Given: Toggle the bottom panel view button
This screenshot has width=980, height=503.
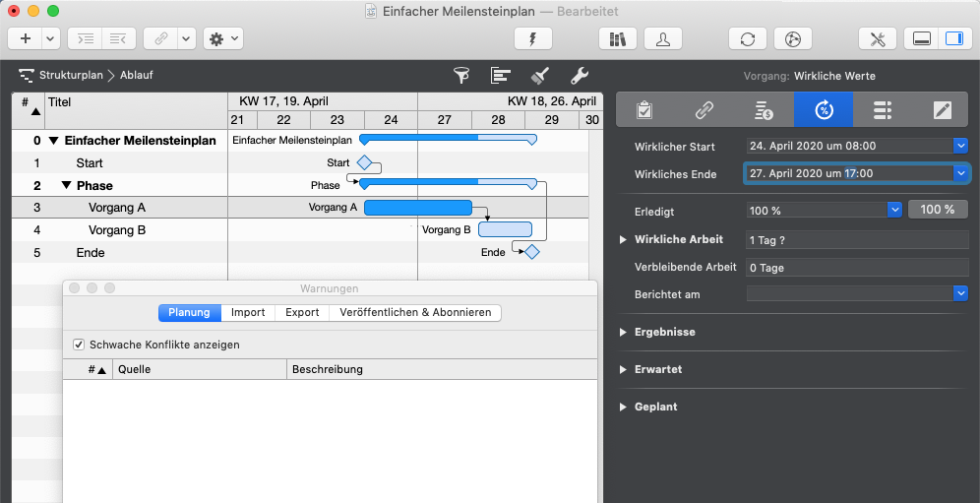Looking at the screenshot, I should pos(922,38).
